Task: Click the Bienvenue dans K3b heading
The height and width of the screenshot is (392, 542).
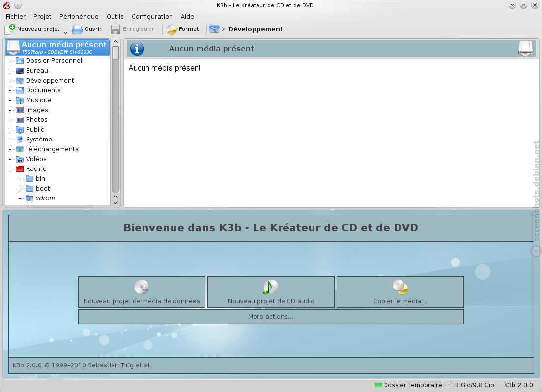Action: click(x=271, y=228)
